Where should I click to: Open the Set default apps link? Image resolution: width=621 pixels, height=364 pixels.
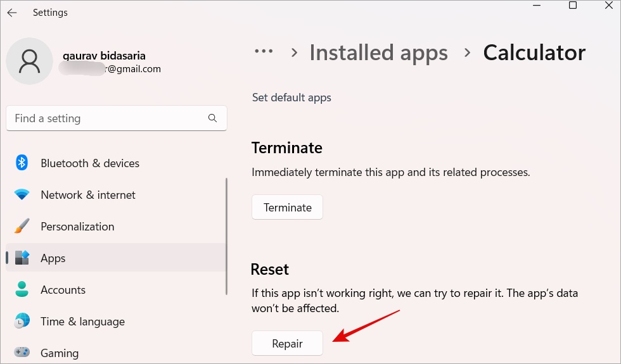point(291,97)
